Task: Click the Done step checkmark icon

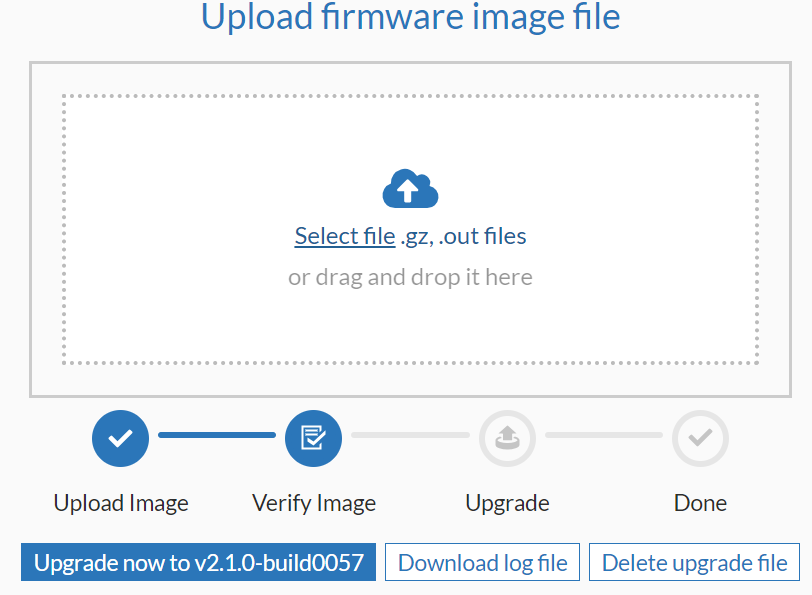Action: (x=699, y=438)
